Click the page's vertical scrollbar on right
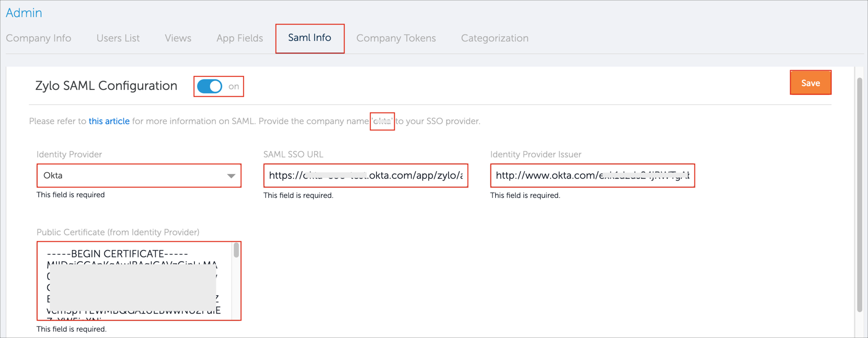Viewport: 868px width, 338px height. tap(859, 194)
